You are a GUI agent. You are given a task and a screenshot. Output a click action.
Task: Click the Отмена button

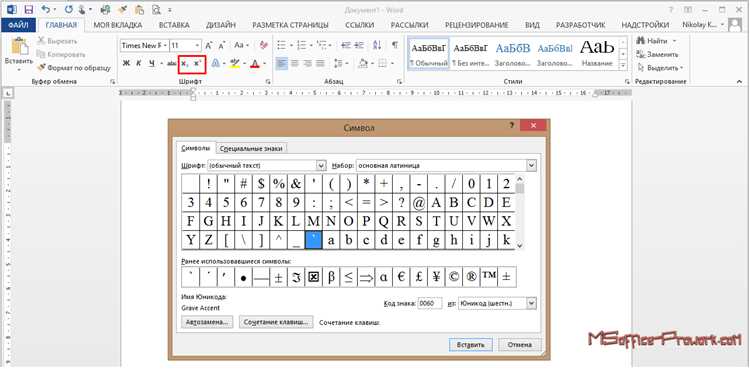click(520, 345)
